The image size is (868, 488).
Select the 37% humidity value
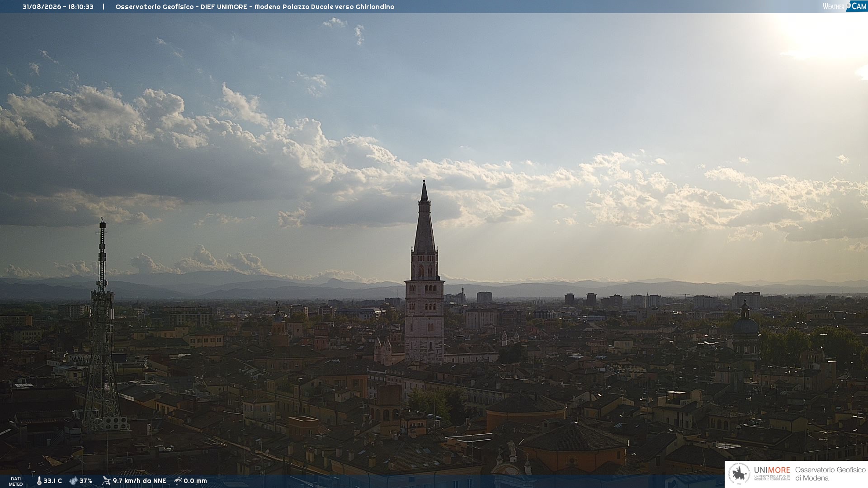[x=86, y=481]
